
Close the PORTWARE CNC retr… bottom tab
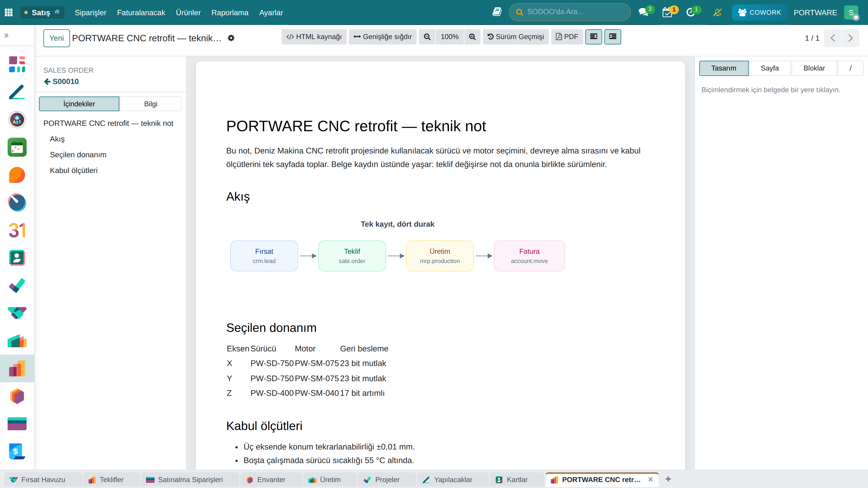coord(651,480)
